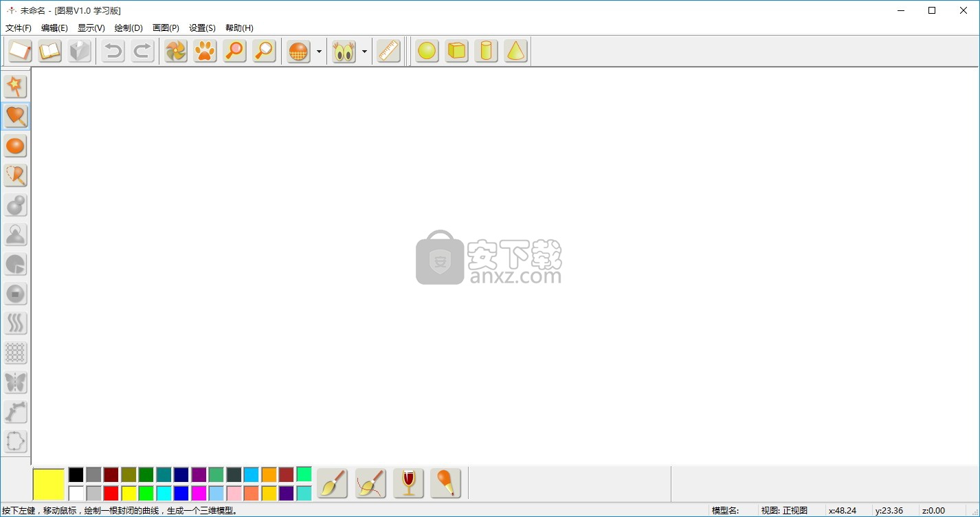Image resolution: width=980 pixels, height=517 pixels.
Task: Click the white-lens magnifier zoom tool
Action: coord(264,52)
